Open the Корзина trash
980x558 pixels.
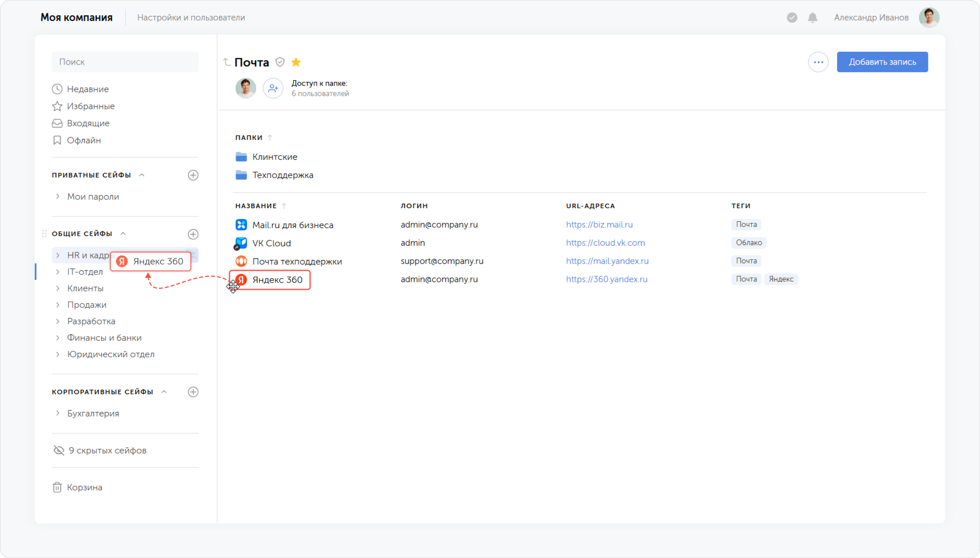[x=78, y=488]
